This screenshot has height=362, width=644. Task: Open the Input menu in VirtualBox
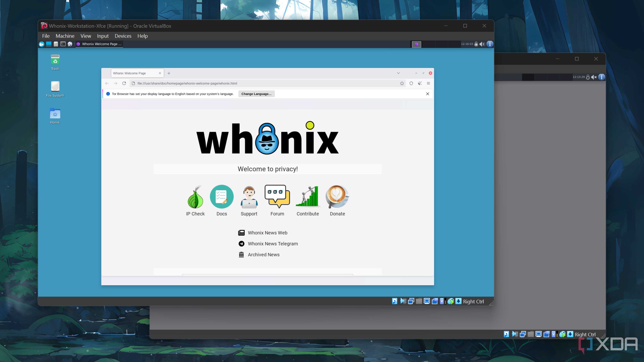[x=103, y=36]
